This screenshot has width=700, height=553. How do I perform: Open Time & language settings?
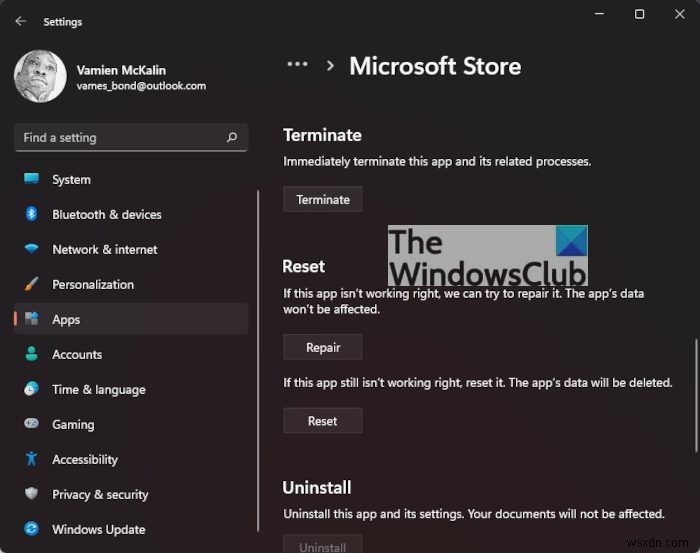point(131,389)
